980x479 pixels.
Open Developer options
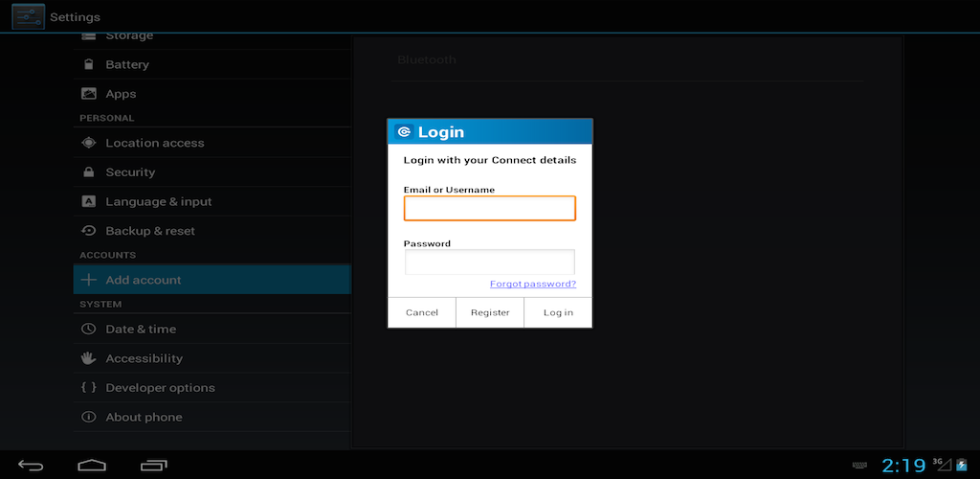212,388
